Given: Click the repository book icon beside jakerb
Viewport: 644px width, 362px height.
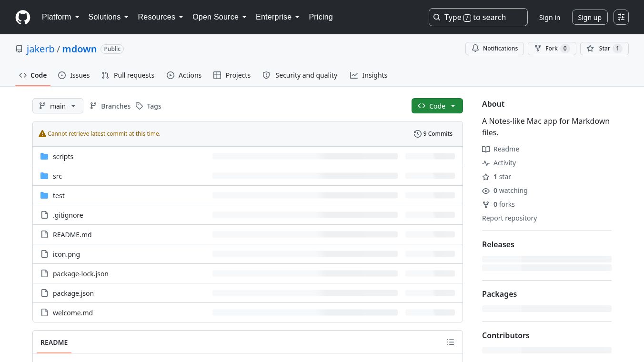Looking at the screenshot, I should [x=19, y=49].
